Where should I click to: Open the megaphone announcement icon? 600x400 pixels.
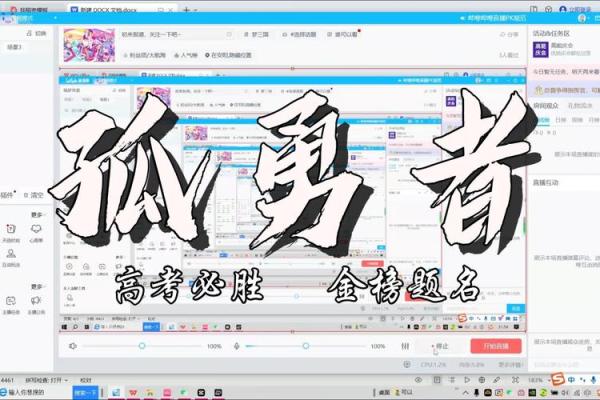tap(36, 301)
